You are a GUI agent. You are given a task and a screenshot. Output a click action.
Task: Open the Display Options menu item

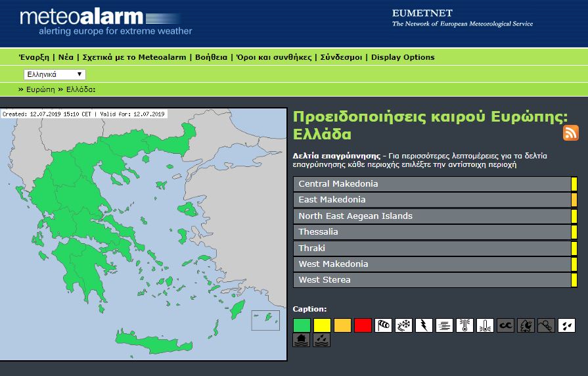403,57
